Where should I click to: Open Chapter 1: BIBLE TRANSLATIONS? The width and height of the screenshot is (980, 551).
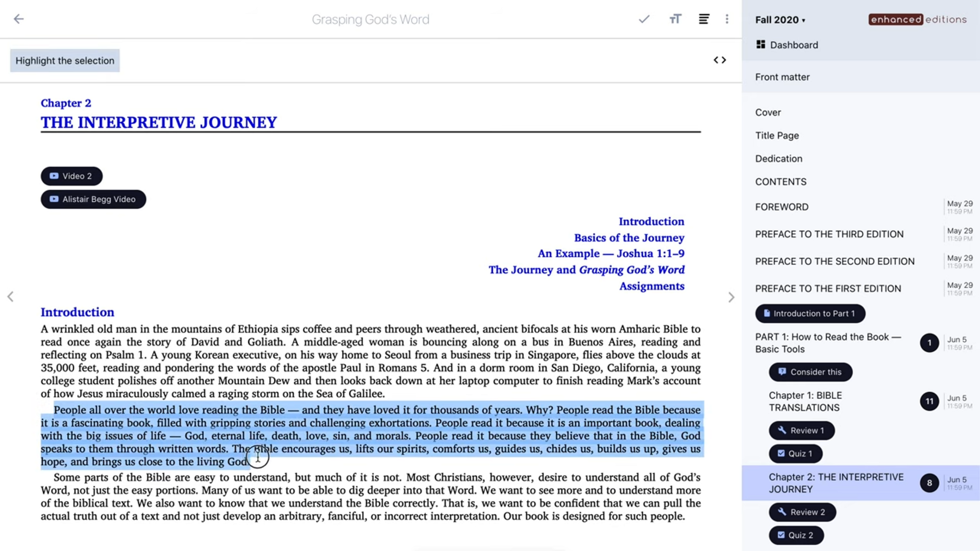[x=805, y=401]
